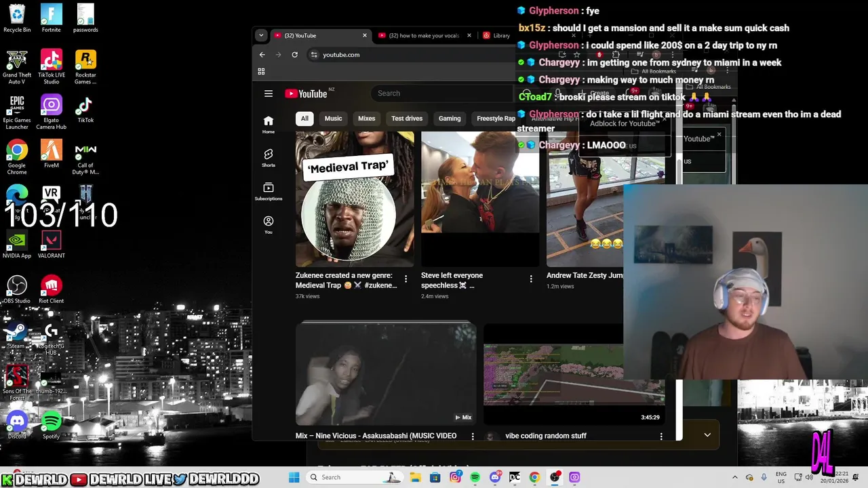Switch to the Library browser tab

[498, 35]
